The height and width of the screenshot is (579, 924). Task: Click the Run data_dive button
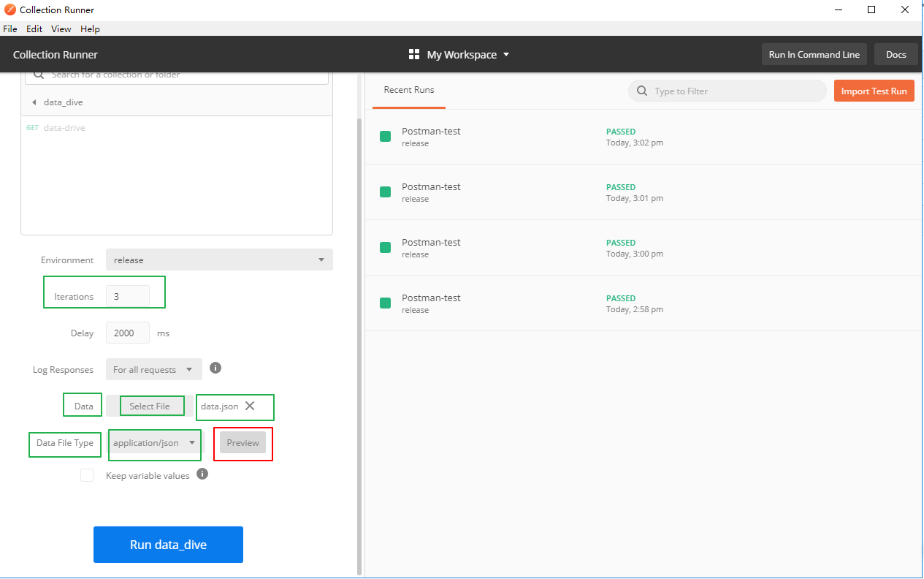[x=168, y=545]
